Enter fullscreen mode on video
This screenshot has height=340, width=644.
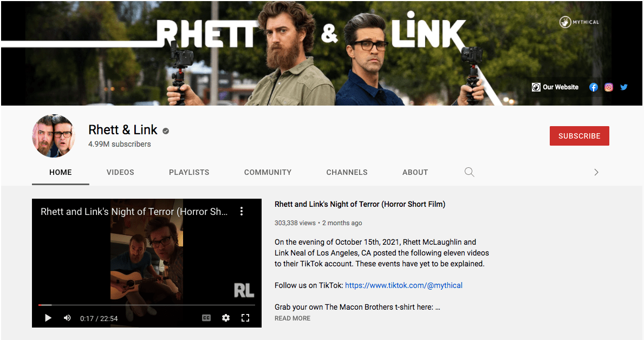click(x=245, y=318)
